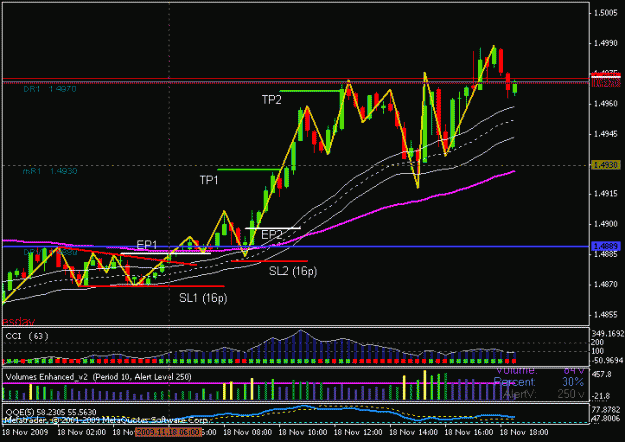The height and width of the screenshot is (442, 625).
Task: Click the 77.8782 QQE scale value
Action: pyautogui.click(x=606, y=410)
